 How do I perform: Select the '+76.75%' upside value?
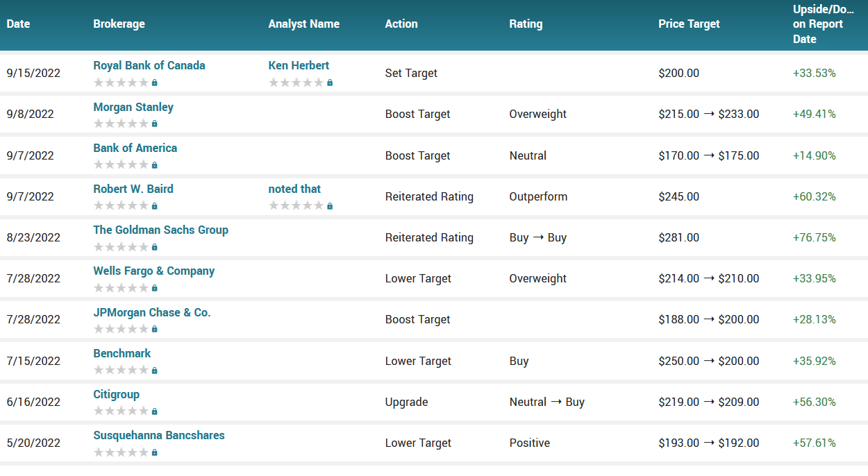pyautogui.click(x=814, y=237)
